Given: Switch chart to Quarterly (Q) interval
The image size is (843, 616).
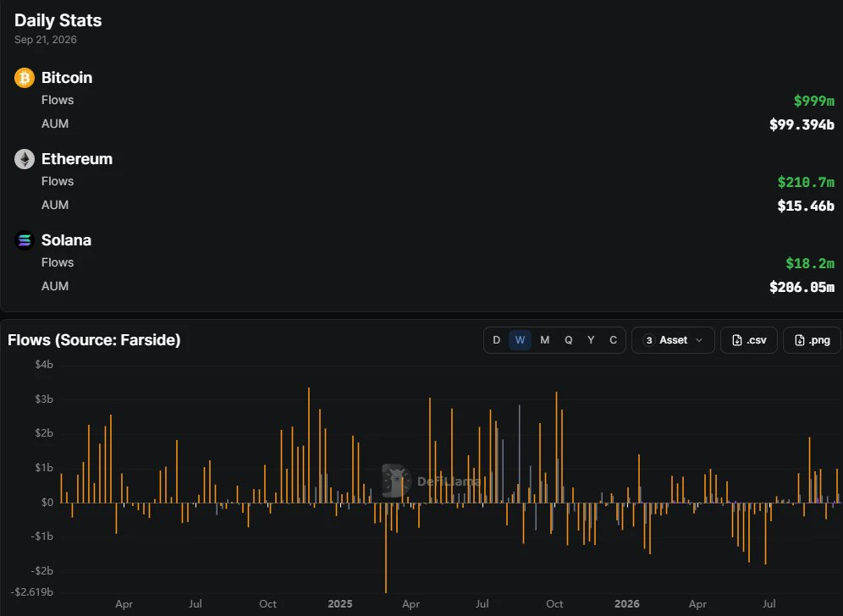Looking at the screenshot, I should pyautogui.click(x=568, y=340).
